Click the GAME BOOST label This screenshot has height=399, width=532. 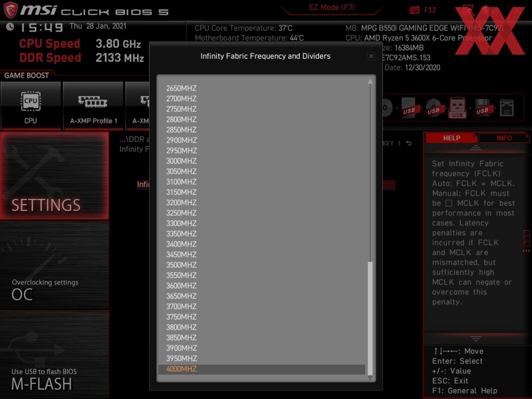(27, 75)
